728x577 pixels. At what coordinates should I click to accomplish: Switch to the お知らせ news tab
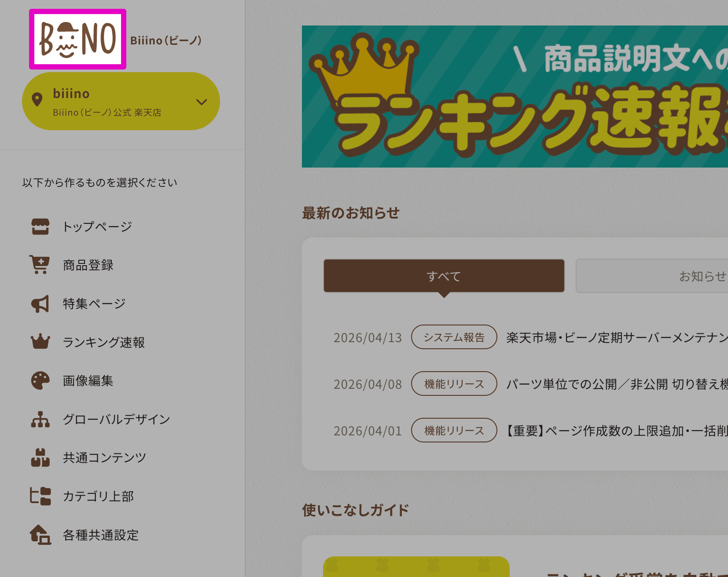coord(652,276)
